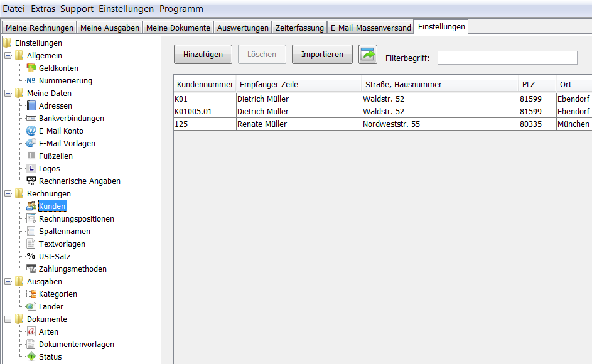Click the Dokumente Arten icon
Viewport: 592px width, 364px height.
pos(31,332)
